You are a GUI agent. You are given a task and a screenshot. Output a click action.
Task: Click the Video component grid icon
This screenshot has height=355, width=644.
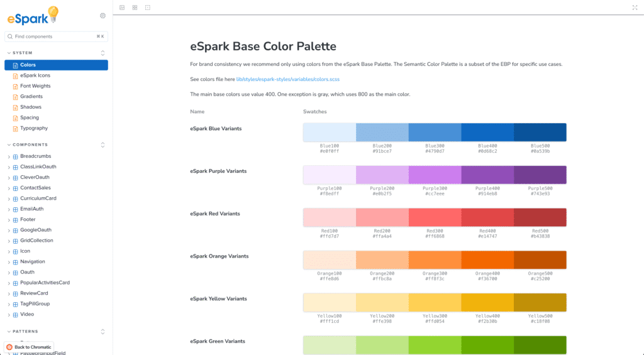point(15,315)
